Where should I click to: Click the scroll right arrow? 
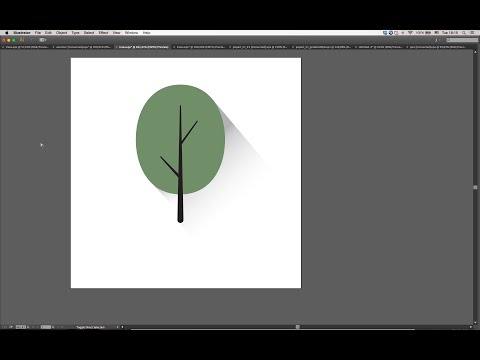pos(471,327)
